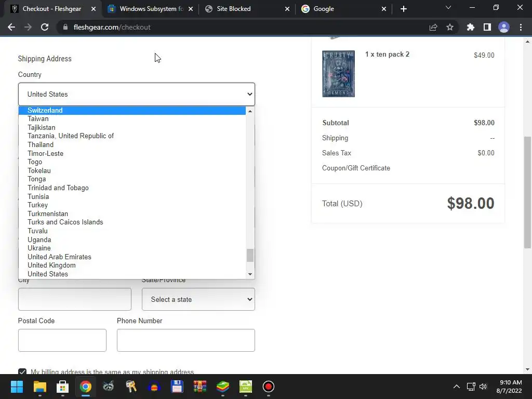Open Microsoft Store from taskbar
This screenshot has width=532, height=399.
pos(62,387)
